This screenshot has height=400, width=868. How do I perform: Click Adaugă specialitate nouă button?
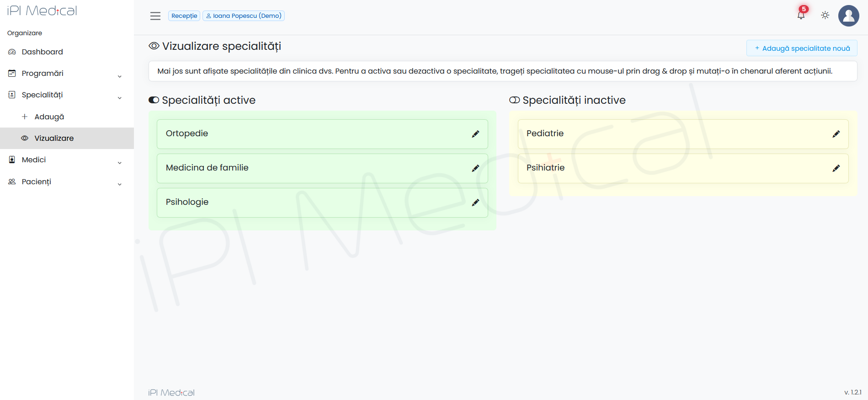pyautogui.click(x=802, y=48)
